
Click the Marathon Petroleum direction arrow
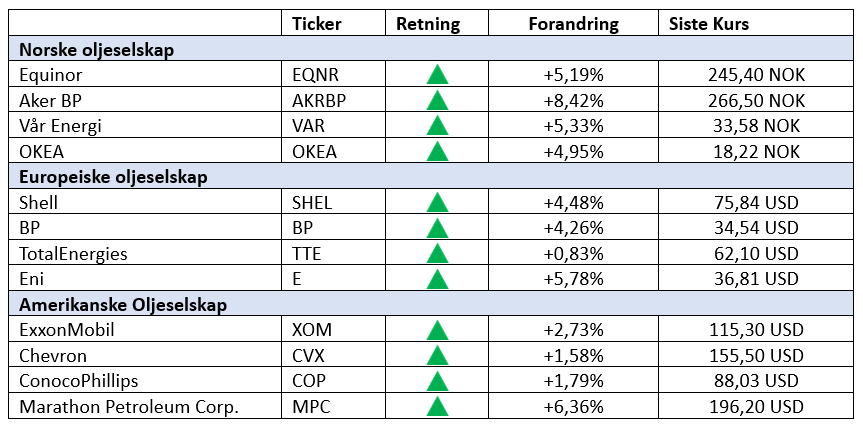(x=435, y=407)
